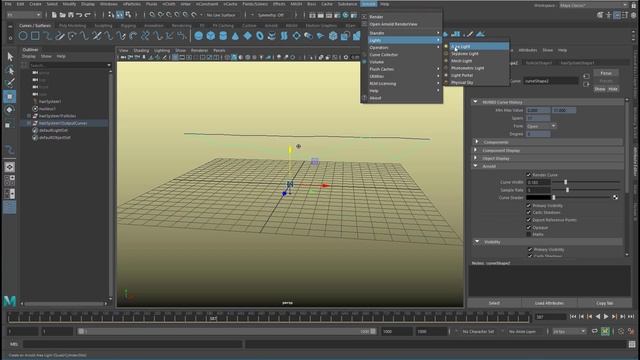This screenshot has width=640, height=360.
Task: Click the MEL command line input
Action: coord(133,344)
